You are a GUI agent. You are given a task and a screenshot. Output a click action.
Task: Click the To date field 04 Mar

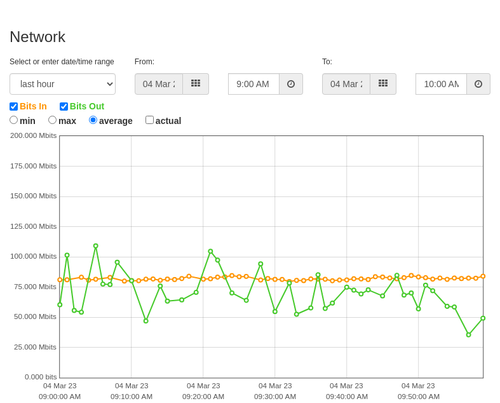point(346,84)
